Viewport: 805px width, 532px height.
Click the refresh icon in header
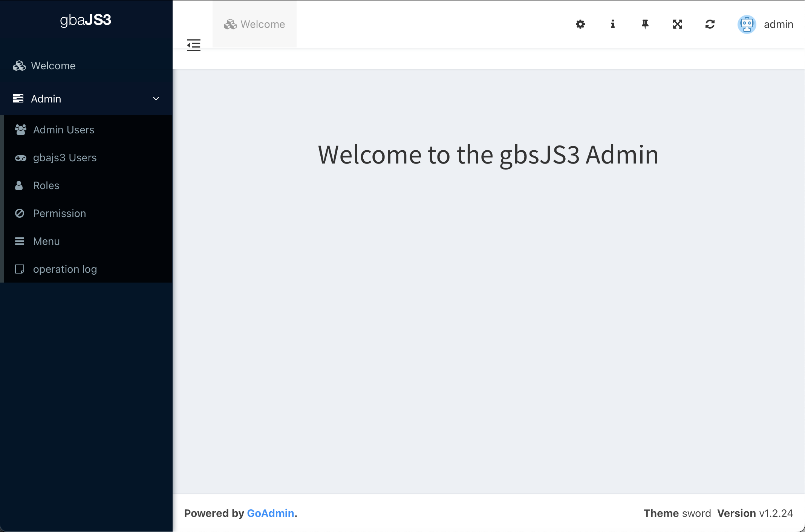click(710, 24)
